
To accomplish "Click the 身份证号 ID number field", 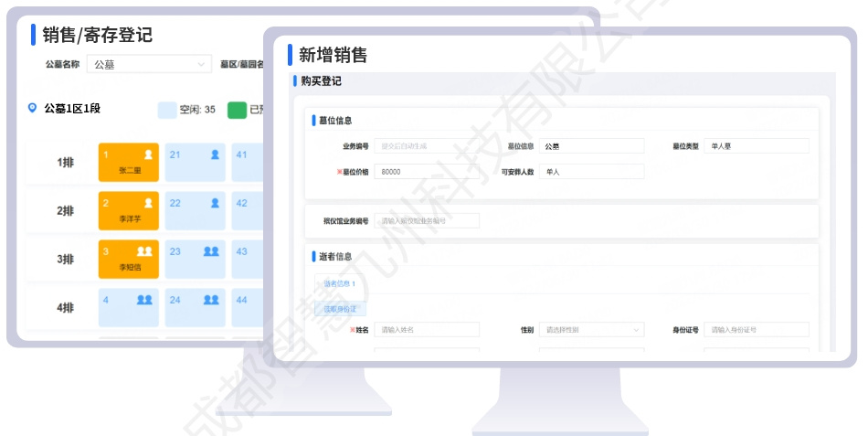I will click(x=757, y=330).
